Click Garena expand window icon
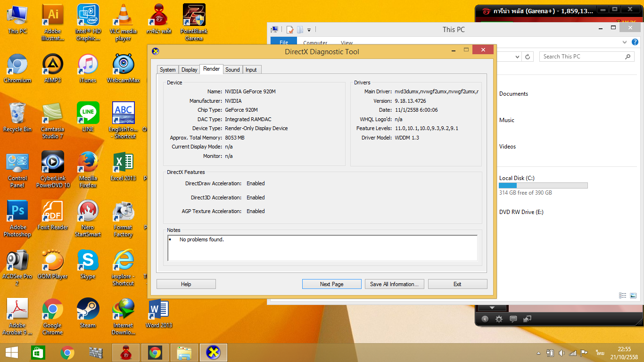Screen dimensions: 644x362 point(528,319)
